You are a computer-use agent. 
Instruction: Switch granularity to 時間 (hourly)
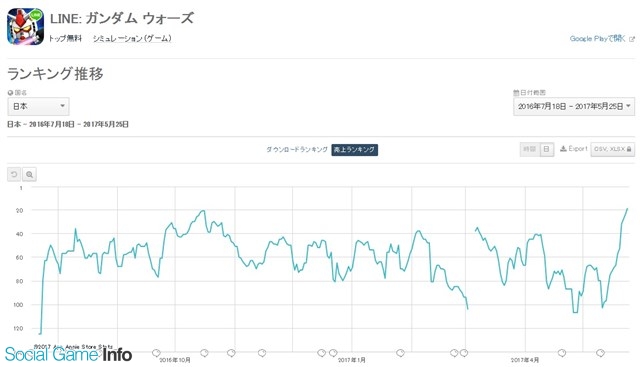point(530,149)
